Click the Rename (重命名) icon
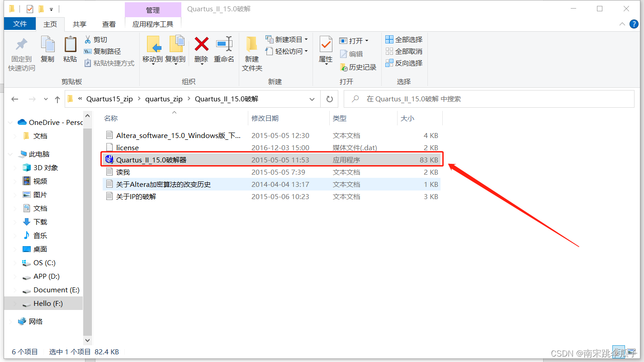This screenshot has height=362, width=644. pyautogui.click(x=224, y=44)
